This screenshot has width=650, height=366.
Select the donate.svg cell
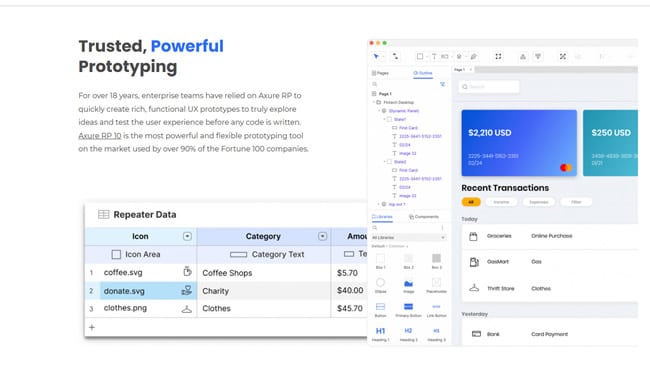click(148, 291)
